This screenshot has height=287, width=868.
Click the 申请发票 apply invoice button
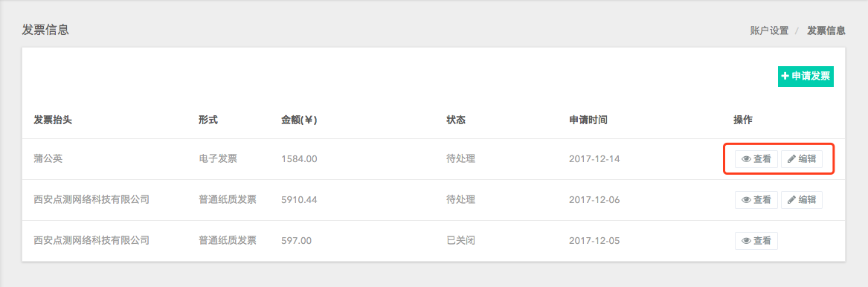(x=806, y=77)
